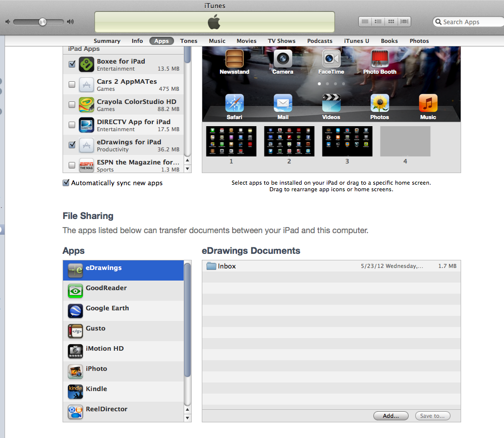The height and width of the screenshot is (438, 504).
Task: Click the ESPN the Magazine icon
Action: click(86, 166)
